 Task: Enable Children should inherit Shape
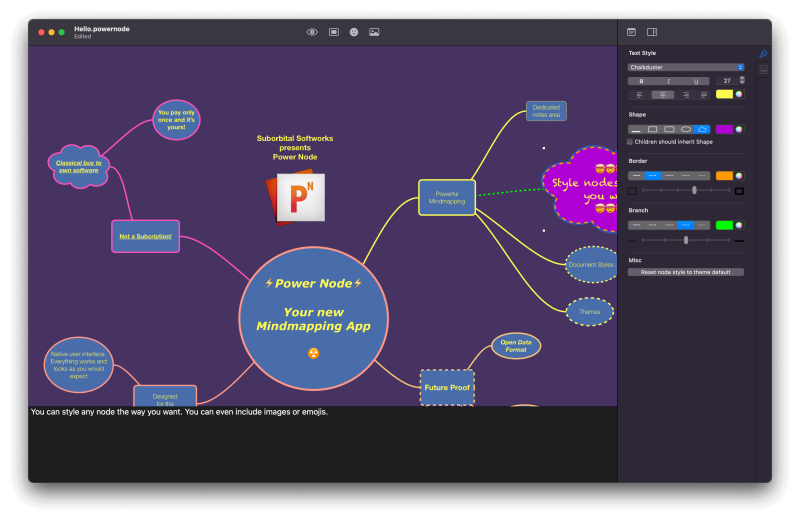630,142
